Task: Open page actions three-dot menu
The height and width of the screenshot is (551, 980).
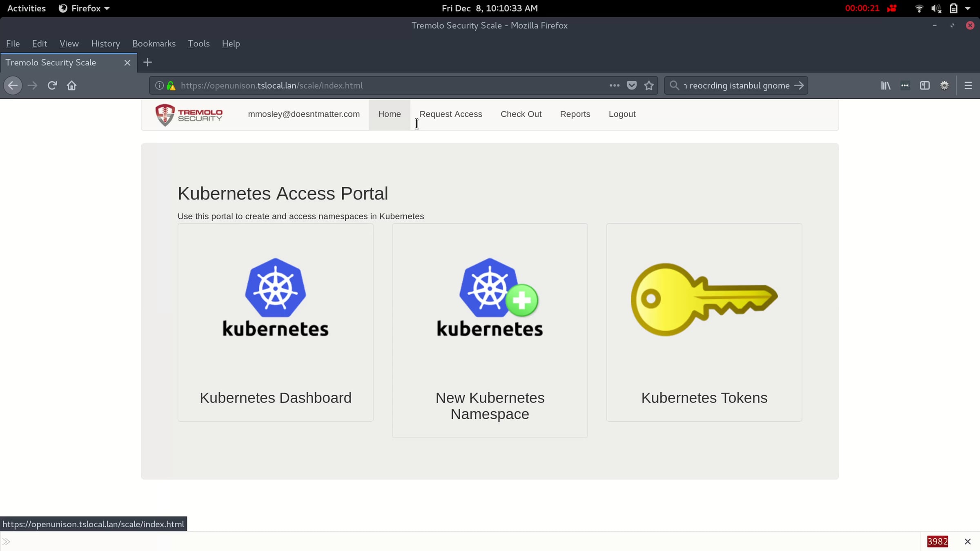Action: pyautogui.click(x=614, y=86)
